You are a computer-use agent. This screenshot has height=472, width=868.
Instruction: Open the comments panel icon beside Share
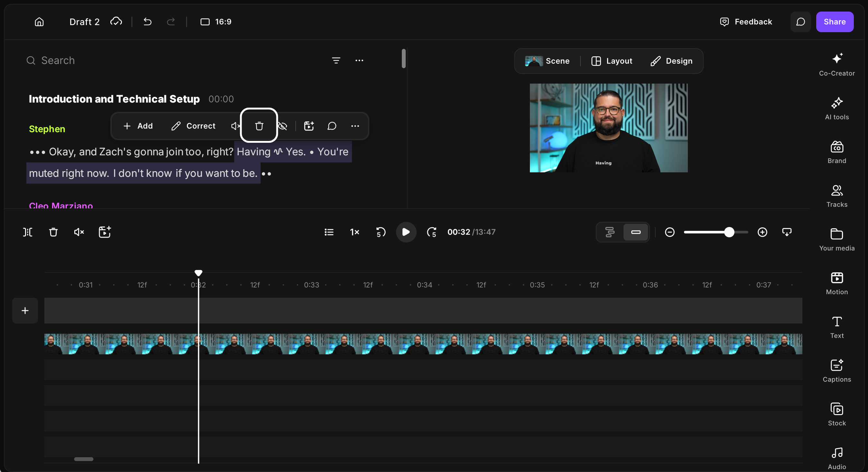pyautogui.click(x=801, y=22)
